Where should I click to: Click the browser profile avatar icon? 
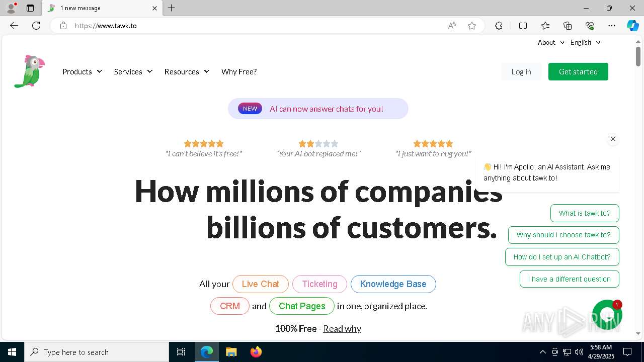coord(11,8)
